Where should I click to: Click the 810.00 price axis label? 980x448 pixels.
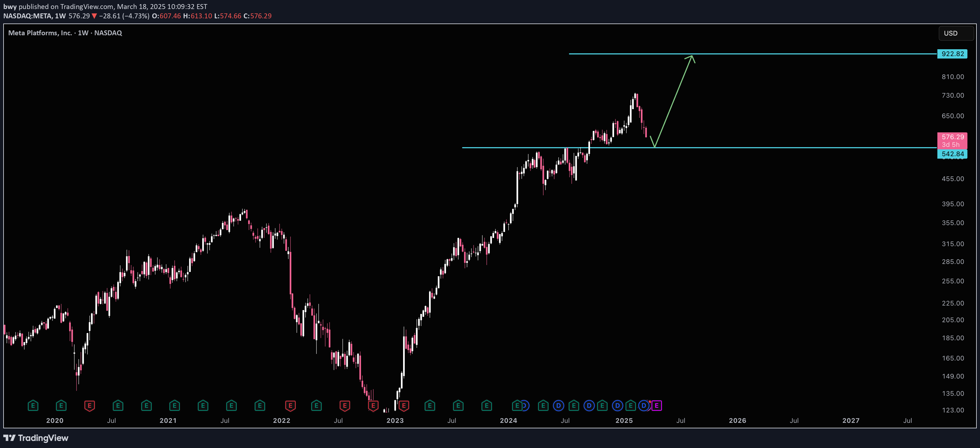pos(953,77)
